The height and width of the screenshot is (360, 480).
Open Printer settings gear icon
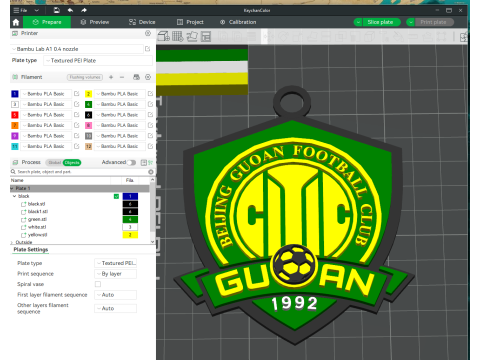(148, 33)
